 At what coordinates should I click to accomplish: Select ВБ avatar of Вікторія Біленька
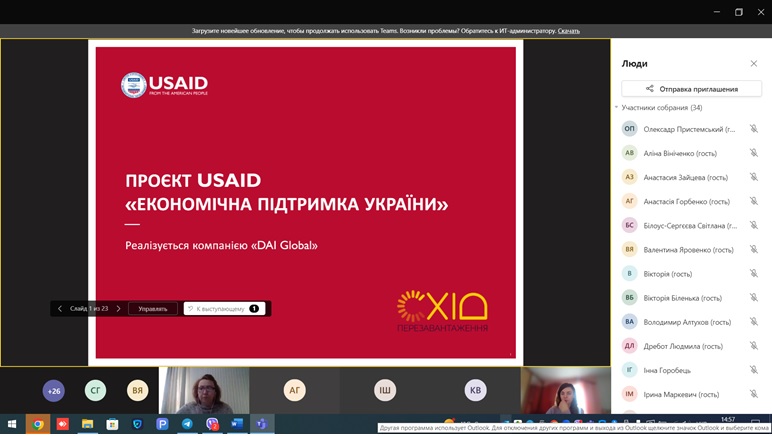pos(629,297)
